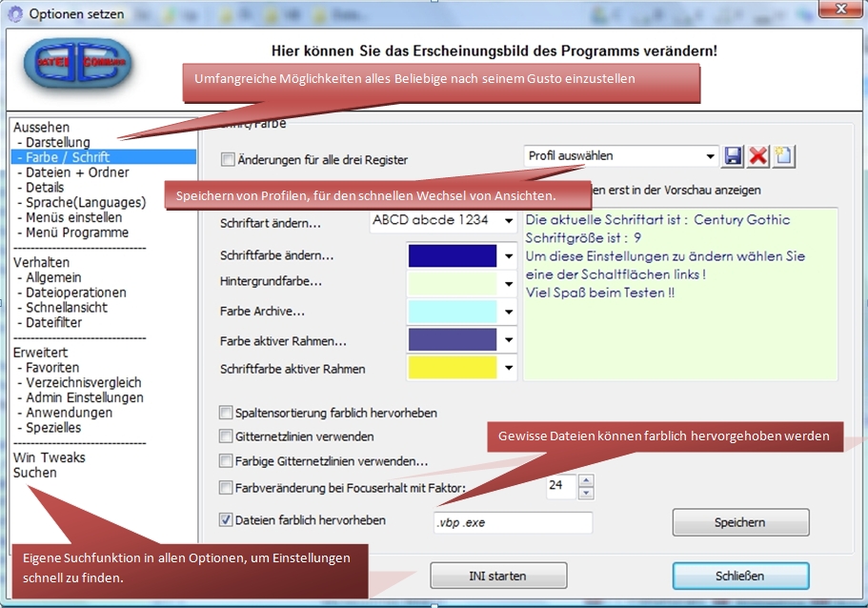868x608 pixels.
Task: Click the red X delete profile icon
Action: click(x=759, y=156)
